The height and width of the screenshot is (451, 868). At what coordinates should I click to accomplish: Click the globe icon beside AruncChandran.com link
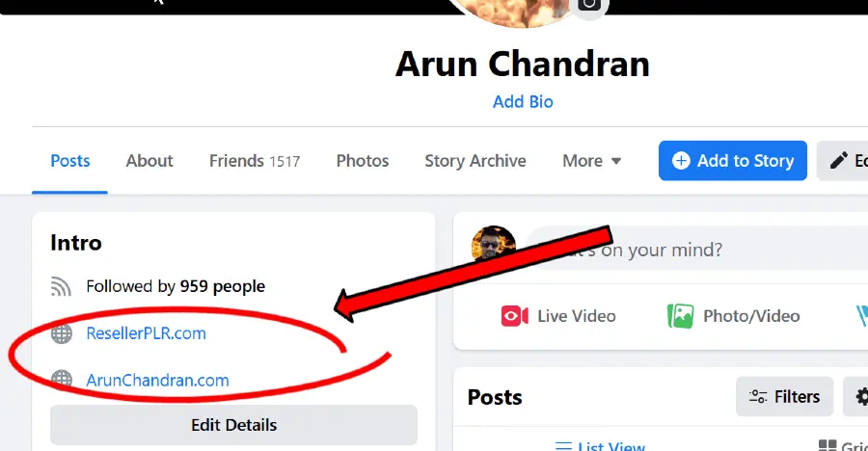tap(62, 379)
